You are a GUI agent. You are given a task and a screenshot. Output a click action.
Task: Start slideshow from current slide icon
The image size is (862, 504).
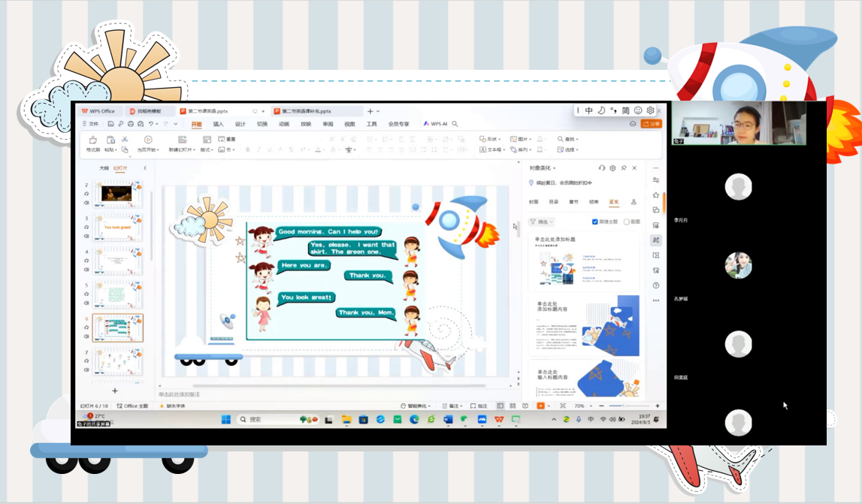pyautogui.click(x=148, y=140)
